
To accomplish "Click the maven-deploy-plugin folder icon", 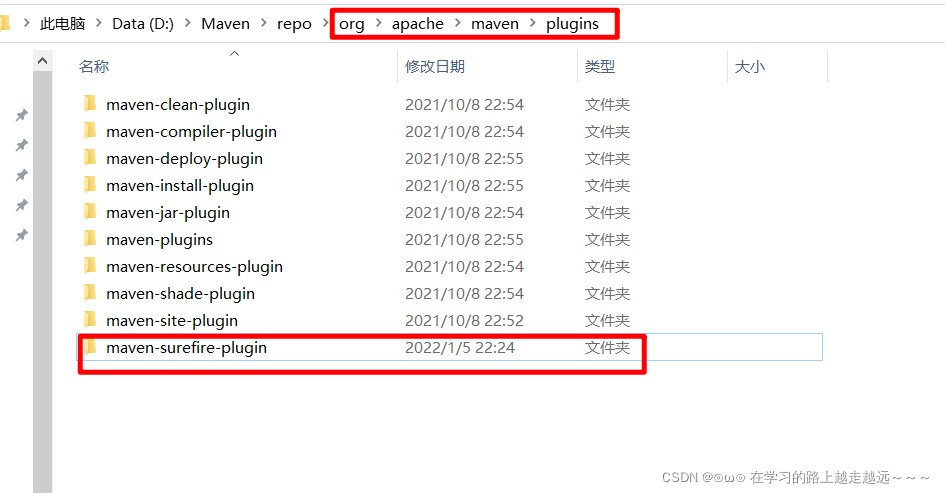I will pyautogui.click(x=90, y=158).
